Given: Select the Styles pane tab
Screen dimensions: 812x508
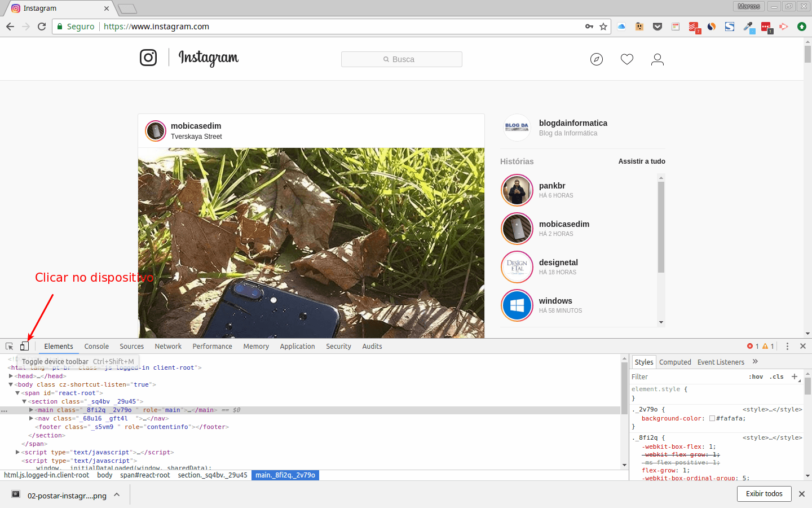Looking at the screenshot, I should [x=643, y=362].
